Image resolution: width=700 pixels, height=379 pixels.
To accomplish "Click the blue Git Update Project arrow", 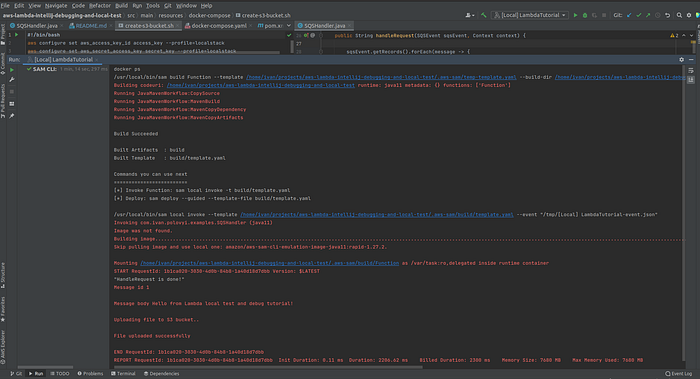I will coord(629,15).
